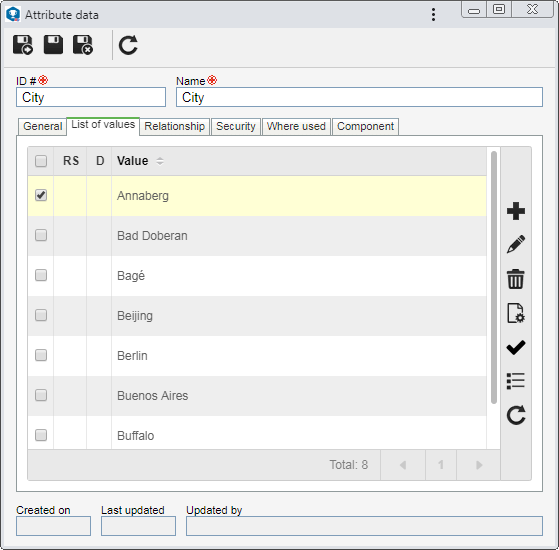This screenshot has height=550, width=559.
Task: Open the Relationship tab
Action: (174, 127)
